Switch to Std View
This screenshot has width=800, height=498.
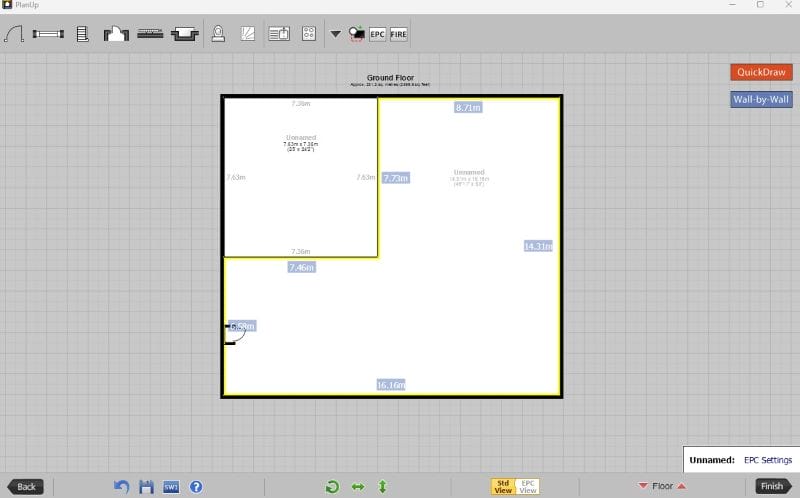tap(503, 486)
